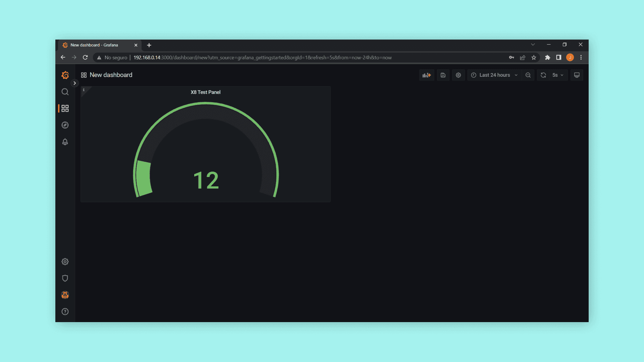Open the Server Admin shield icon

coord(65,278)
